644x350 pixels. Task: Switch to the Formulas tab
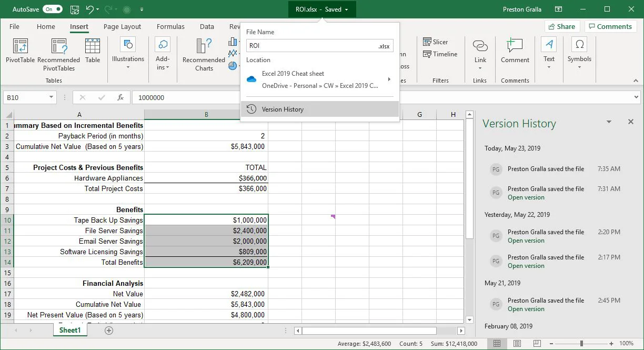[170, 27]
